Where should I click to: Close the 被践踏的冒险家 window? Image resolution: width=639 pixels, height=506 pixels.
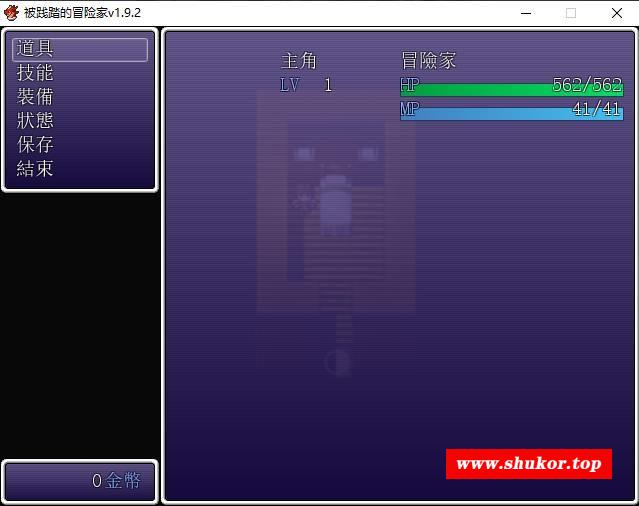point(617,13)
